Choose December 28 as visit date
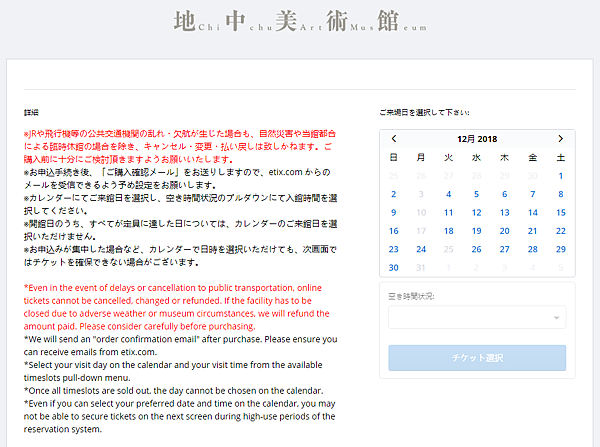The width and height of the screenshot is (600, 447). 533,250
